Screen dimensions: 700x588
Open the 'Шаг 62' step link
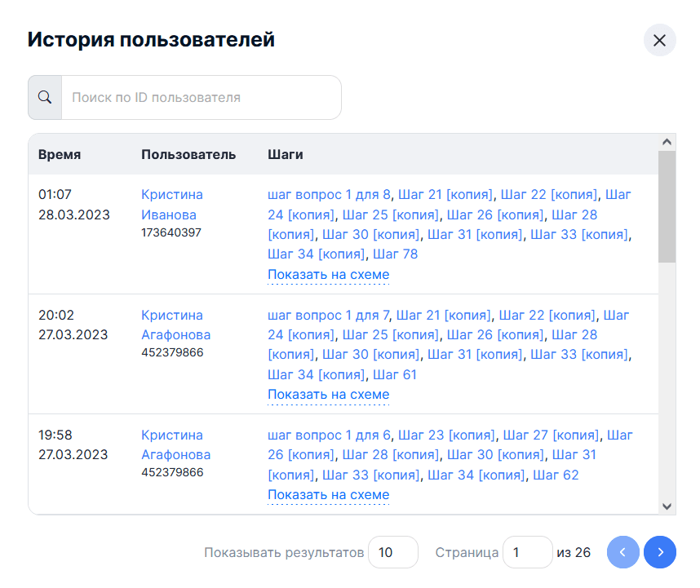(x=556, y=475)
